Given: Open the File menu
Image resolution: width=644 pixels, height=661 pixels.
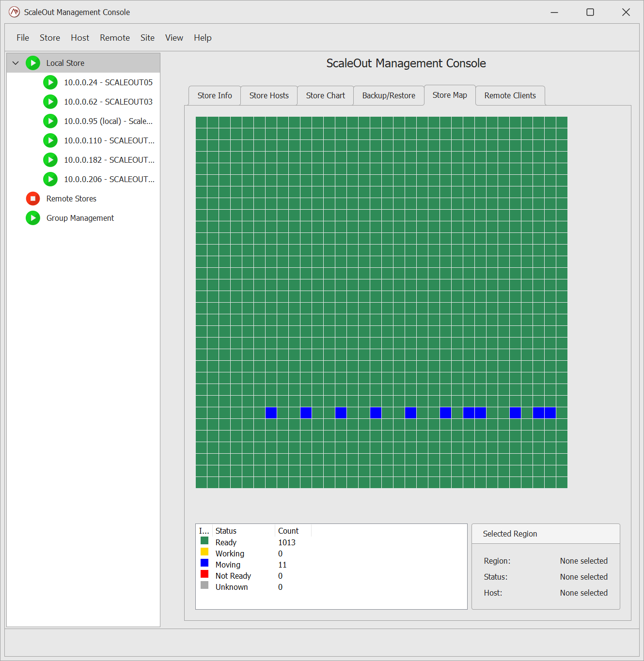Looking at the screenshot, I should (x=23, y=38).
